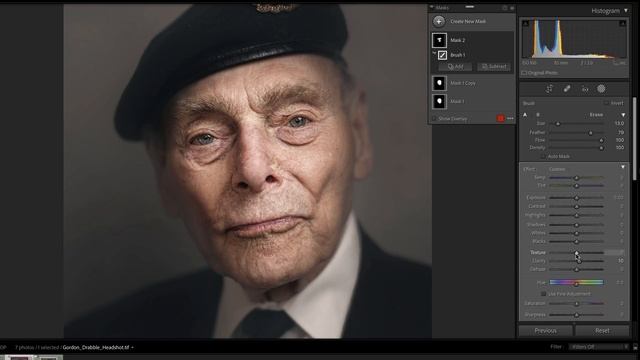640x360 pixels.
Task: Click the Create New Mask plus icon
Action: (x=439, y=21)
